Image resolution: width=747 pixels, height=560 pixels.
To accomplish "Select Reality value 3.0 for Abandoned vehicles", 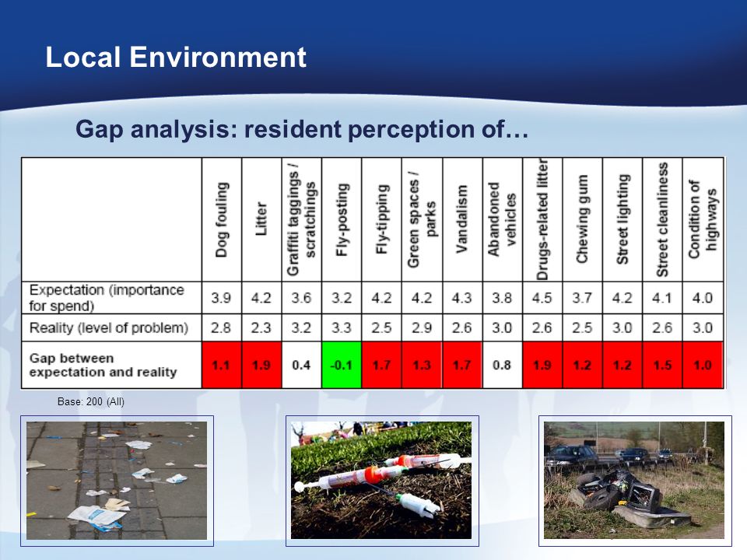I will [x=502, y=327].
